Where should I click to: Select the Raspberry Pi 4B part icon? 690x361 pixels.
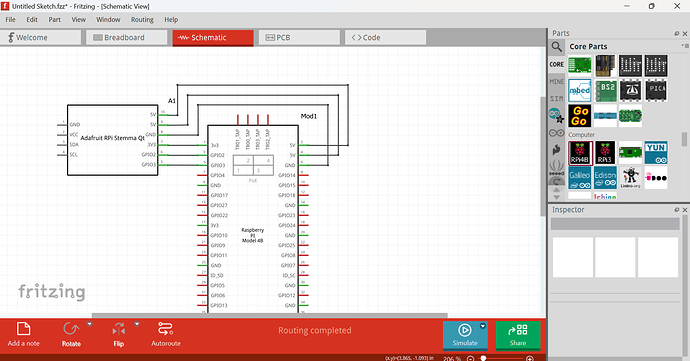click(580, 153)
